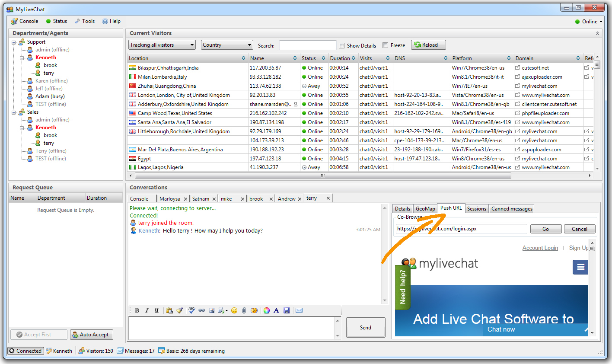The width and height of the screenshot is (612, 364).
Task: Close the Satnam conversation tab
Action: 214,199
